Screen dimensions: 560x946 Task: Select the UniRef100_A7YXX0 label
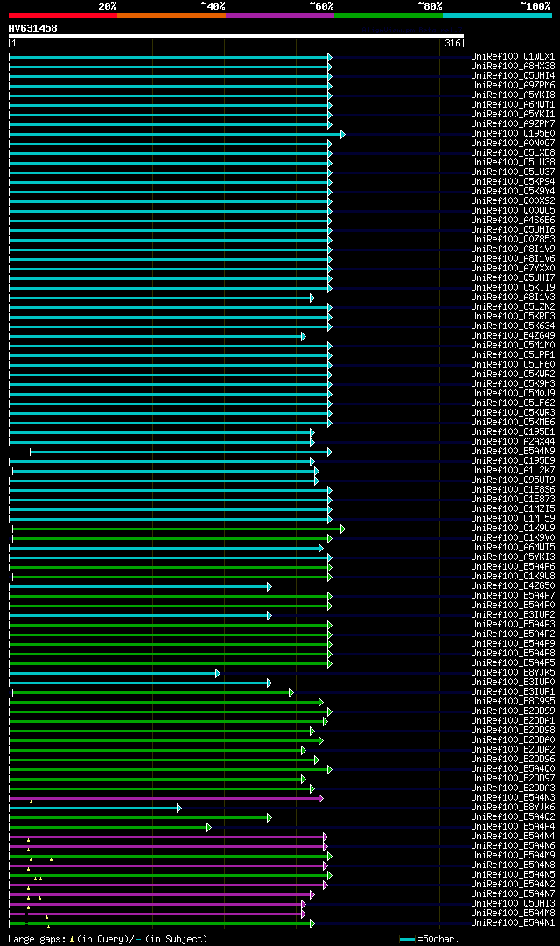tap(513, 269)
